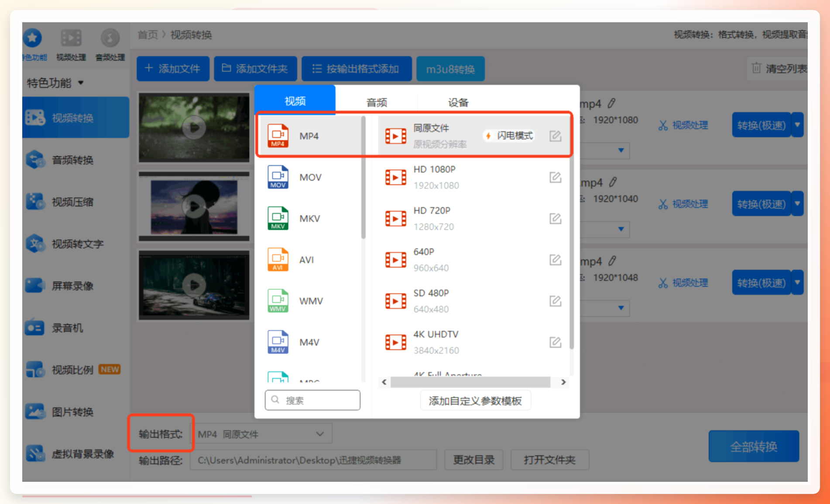Select 虚拟背景录像 in the sidebar
This screenshot has width=830, height=504.
[x=75, y=453]
